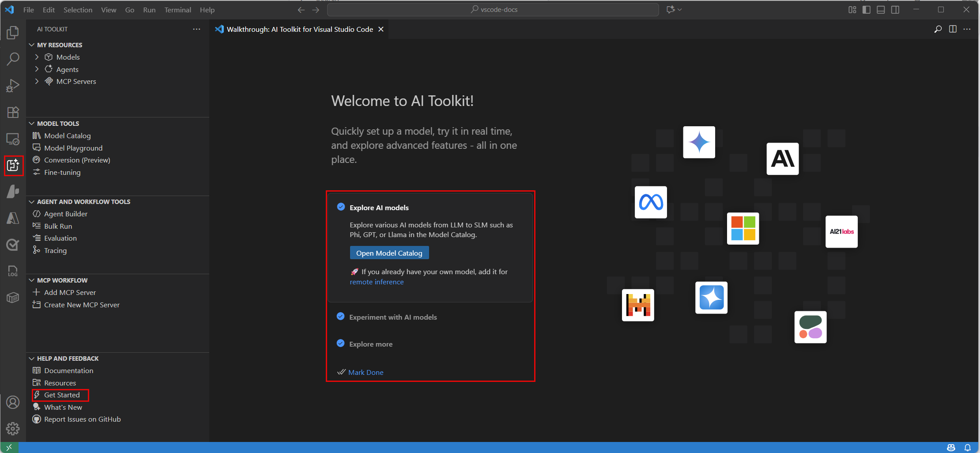Open the Azure sidebar icon
This screenshot has width=980, height=453.
point(13,218)
